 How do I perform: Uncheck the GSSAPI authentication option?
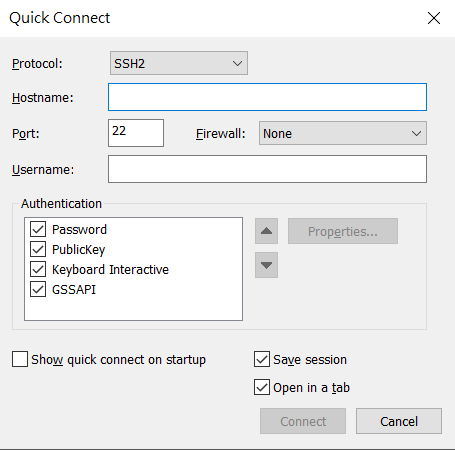point(38,289)
